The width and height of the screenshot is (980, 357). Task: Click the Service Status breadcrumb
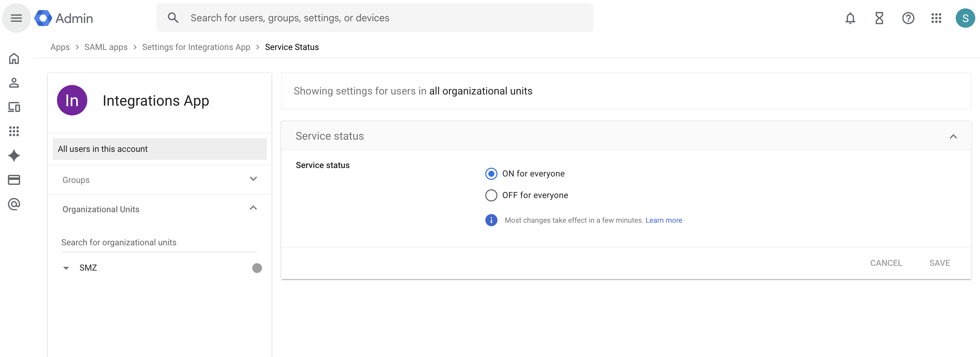[x=291, y=47]
